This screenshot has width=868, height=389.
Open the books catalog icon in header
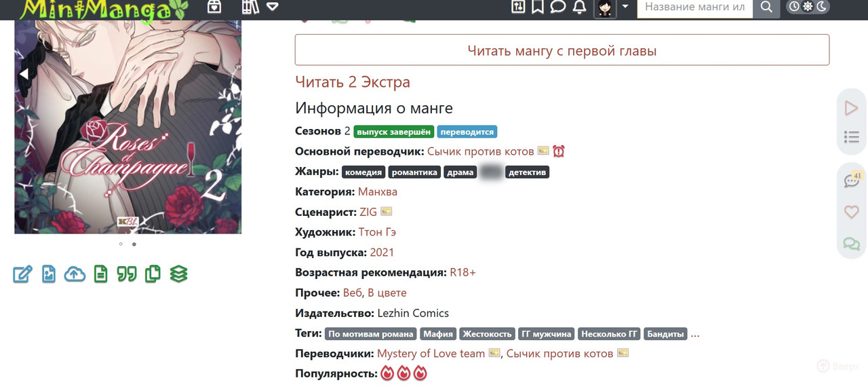(x=250, y=7)
